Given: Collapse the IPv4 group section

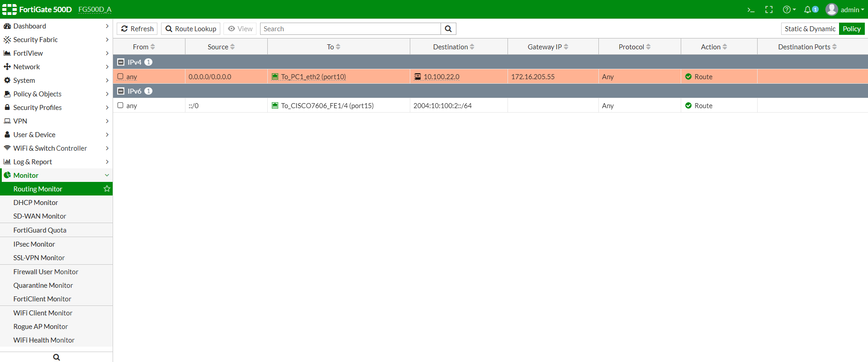Looking at the screenshot, I should [x=121, y=62].
